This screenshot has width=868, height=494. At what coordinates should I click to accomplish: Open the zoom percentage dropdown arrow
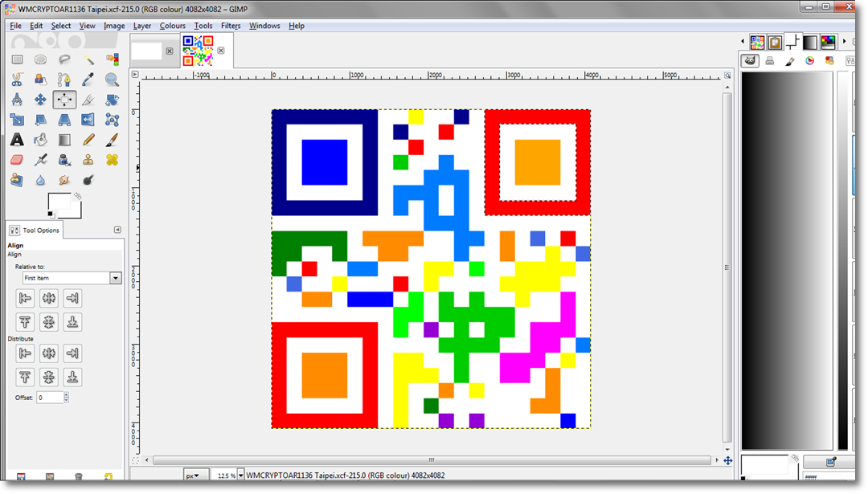240,476
